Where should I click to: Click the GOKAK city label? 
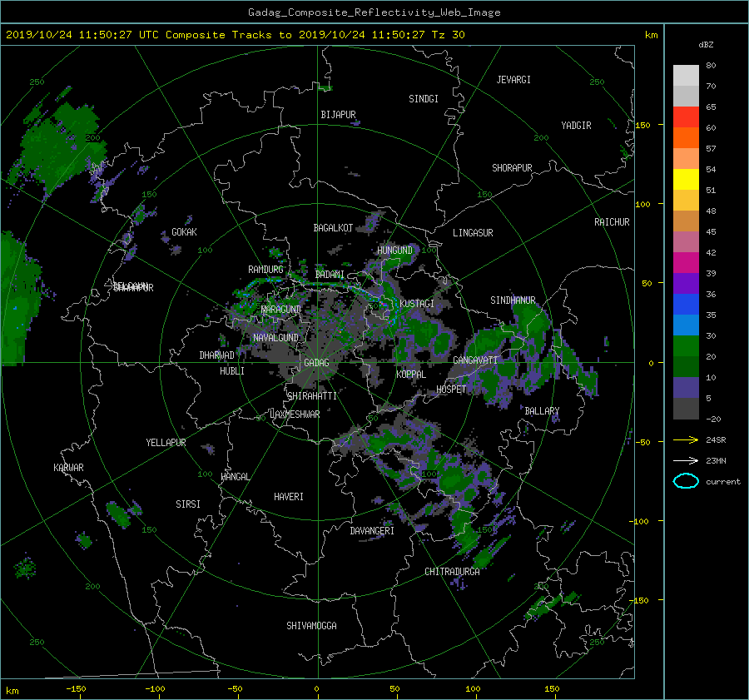[x=185, y=231]
